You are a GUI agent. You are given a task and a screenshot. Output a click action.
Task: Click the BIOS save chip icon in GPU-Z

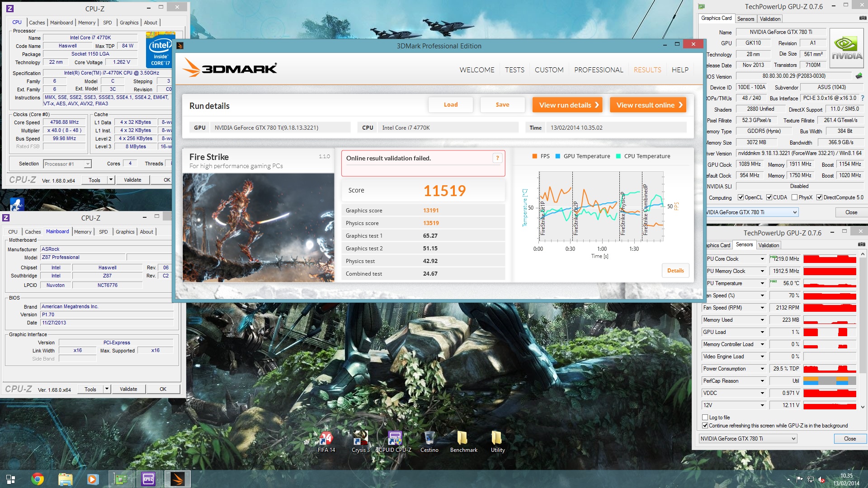[x=859, y=76]
